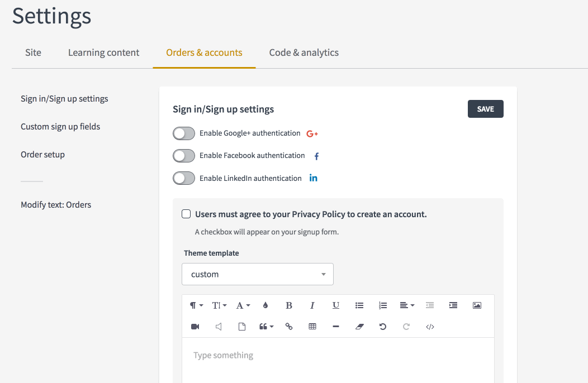Toggle italic formatting
The width and height of the screenshot is (588, 383).
pos(312,305)
